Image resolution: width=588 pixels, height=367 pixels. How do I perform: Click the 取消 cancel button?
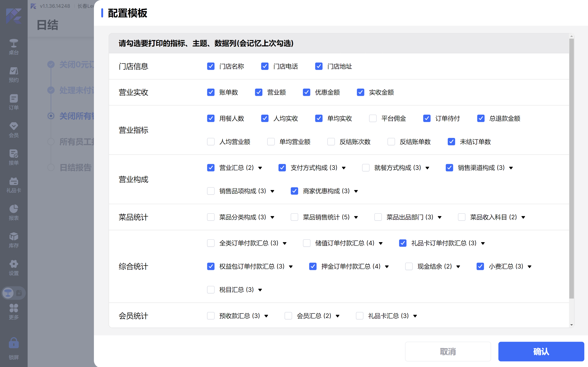pos(448,351)
